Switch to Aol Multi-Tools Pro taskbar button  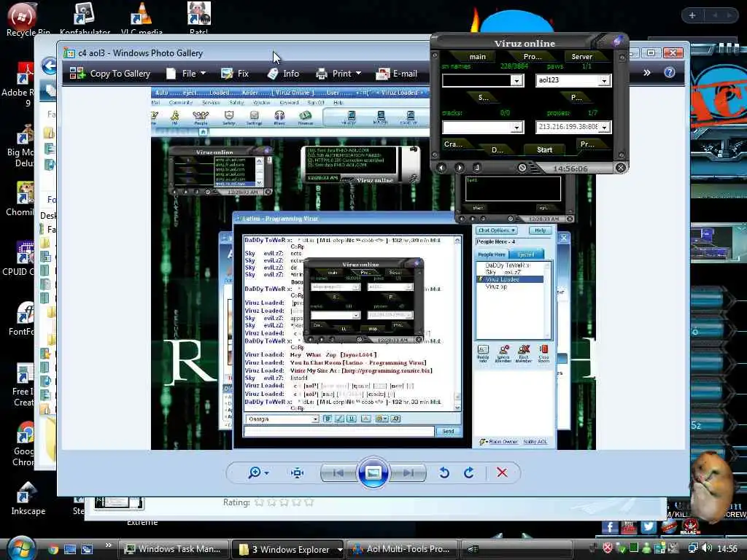point(402,549)
